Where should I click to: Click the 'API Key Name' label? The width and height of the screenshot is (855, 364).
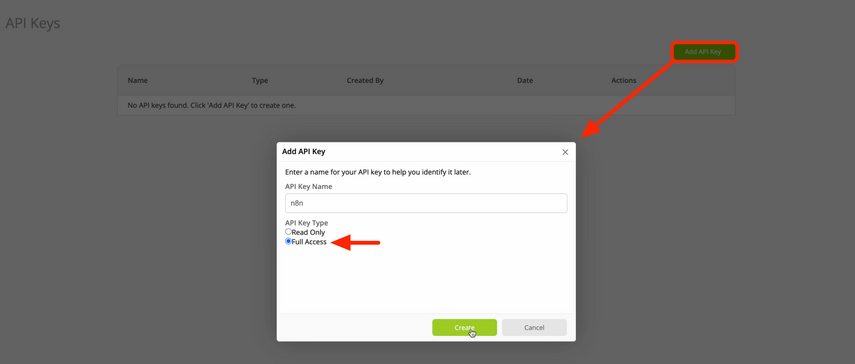pos(309,186)
